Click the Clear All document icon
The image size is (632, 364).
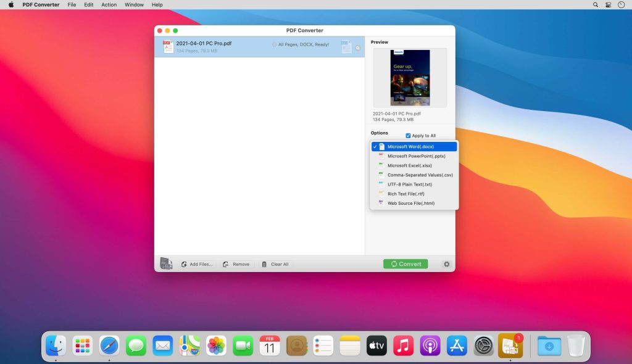click(x=265, y=264)
